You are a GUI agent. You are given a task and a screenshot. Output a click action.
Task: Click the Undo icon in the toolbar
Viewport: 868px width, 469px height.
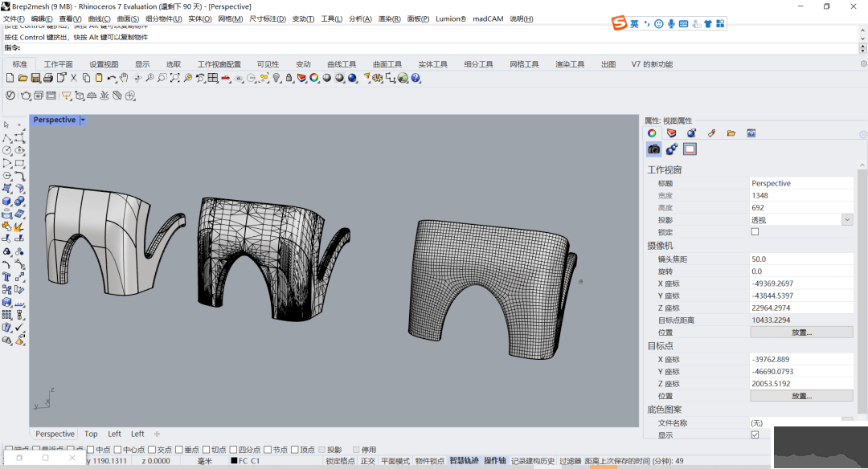[108, 78]
